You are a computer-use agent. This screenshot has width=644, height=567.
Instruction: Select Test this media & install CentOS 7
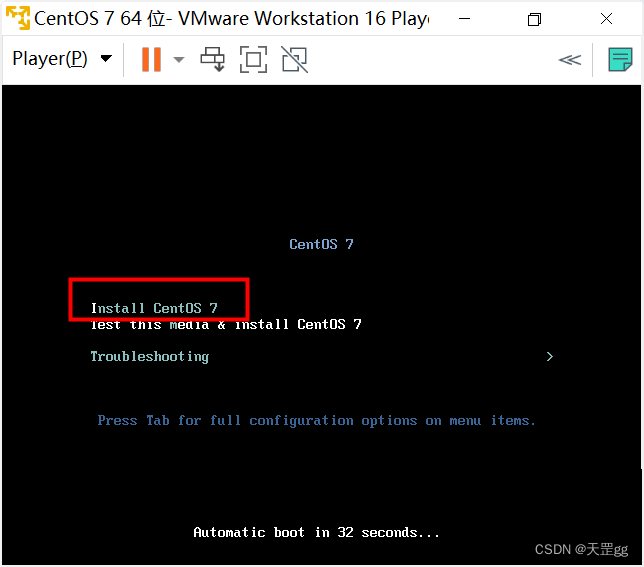pyautogui.click(x=226, y=324)
